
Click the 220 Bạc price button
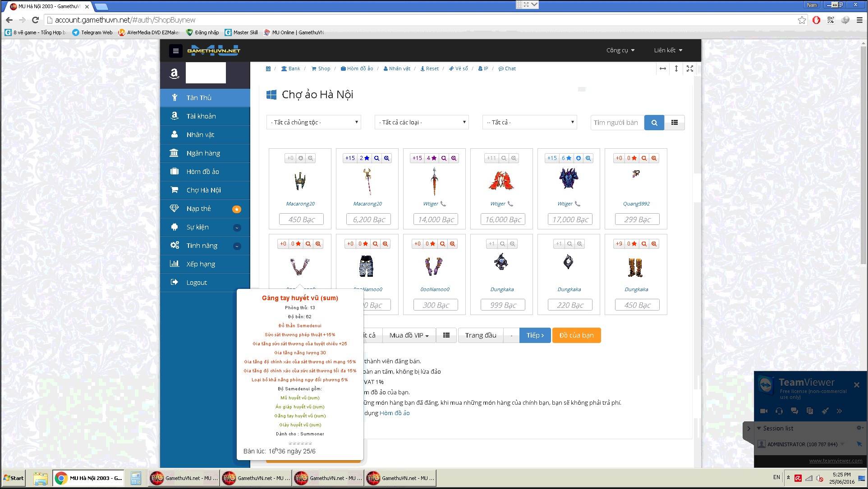pos(570,305)
